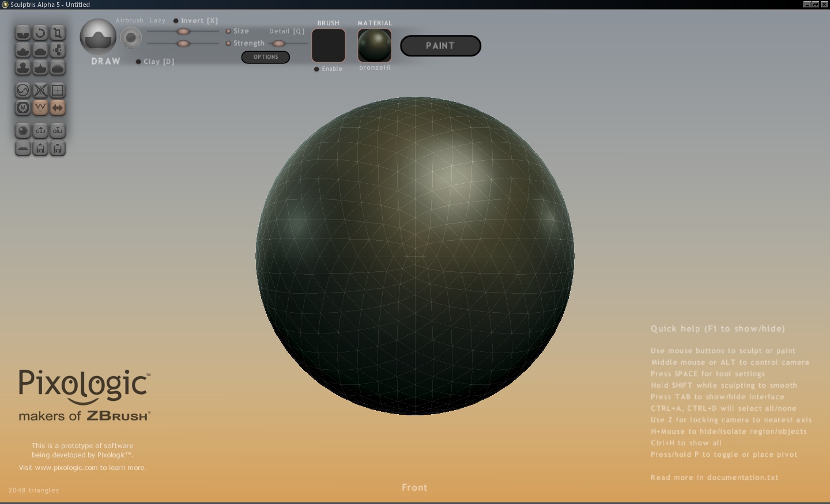Click the New Sphere icon

(22, 131)
